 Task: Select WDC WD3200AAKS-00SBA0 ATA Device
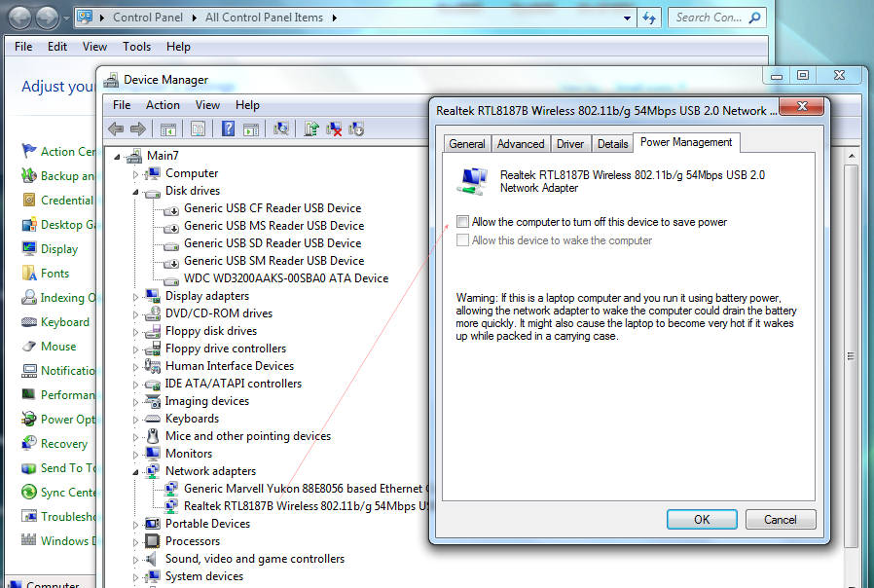coord(286,278)
